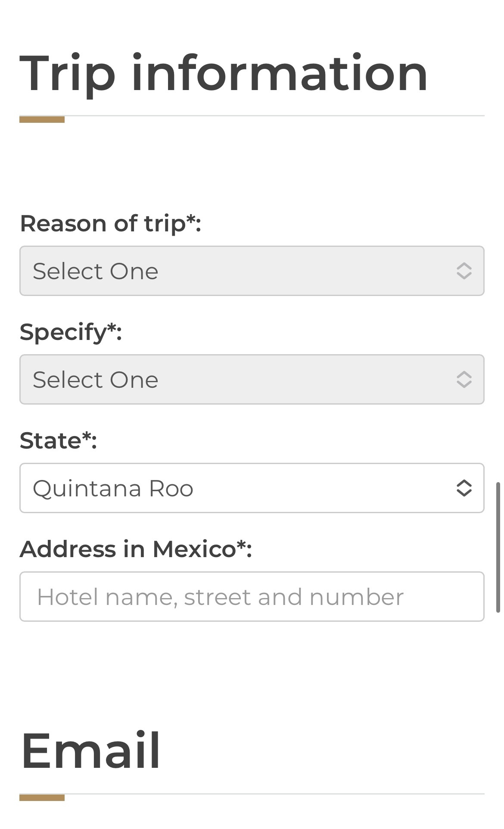
Task: Click the gold accent bar under Email
Action: click(42, 798)
